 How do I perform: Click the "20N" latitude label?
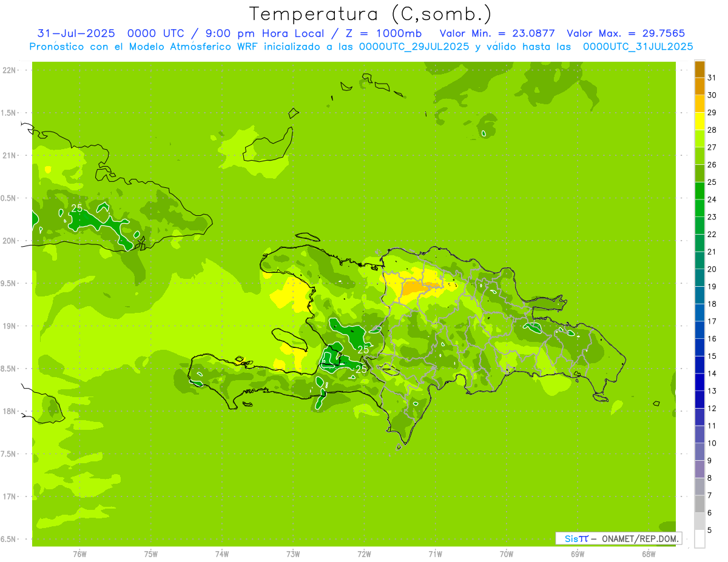pyautogui.click(x=9, y=241)
